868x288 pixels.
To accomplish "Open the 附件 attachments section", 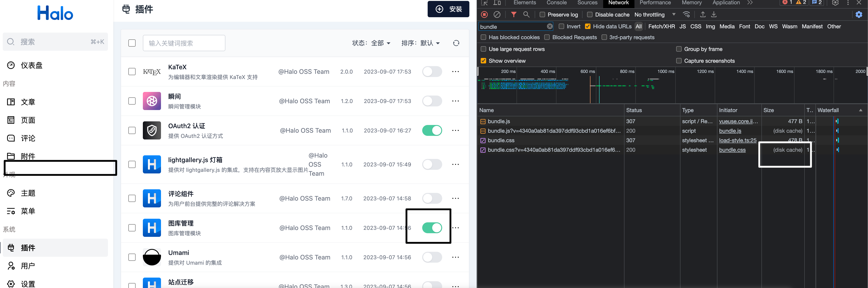I will click(28, 156).
